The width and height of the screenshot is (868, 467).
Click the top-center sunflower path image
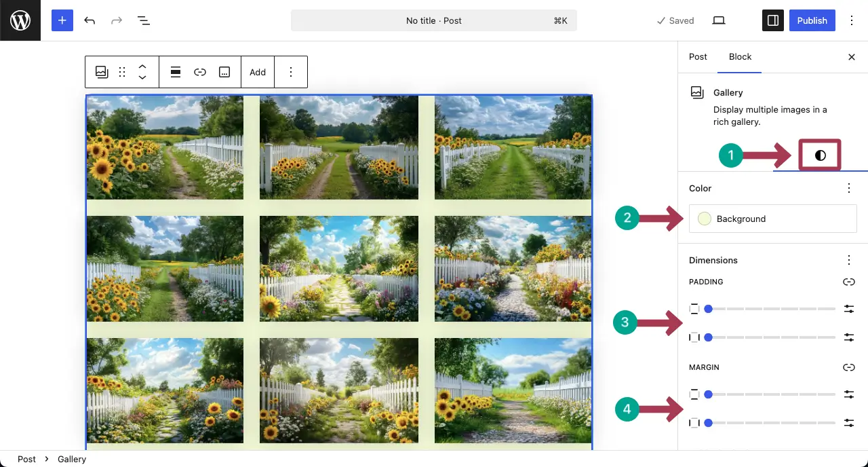[339, 147]
